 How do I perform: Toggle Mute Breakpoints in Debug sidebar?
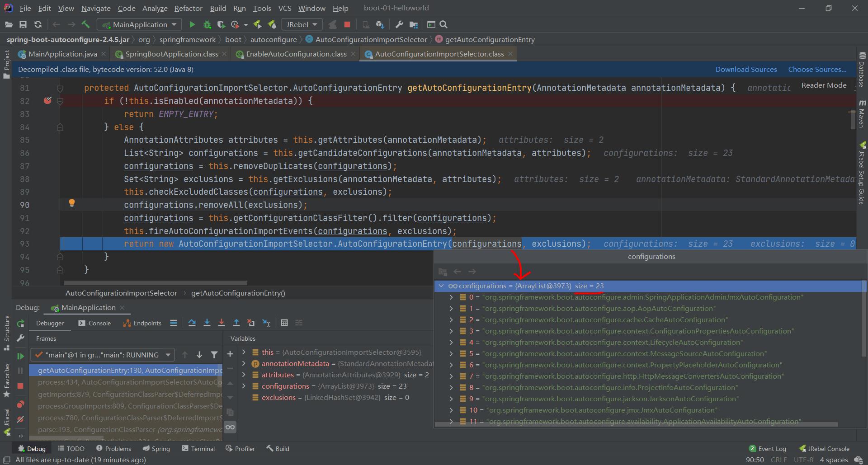coord(20,419)
